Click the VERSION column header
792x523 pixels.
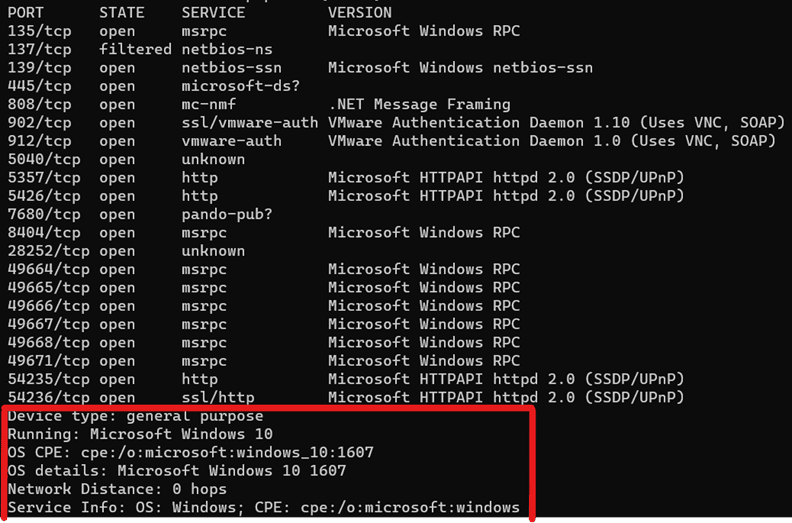click(360, 13)
